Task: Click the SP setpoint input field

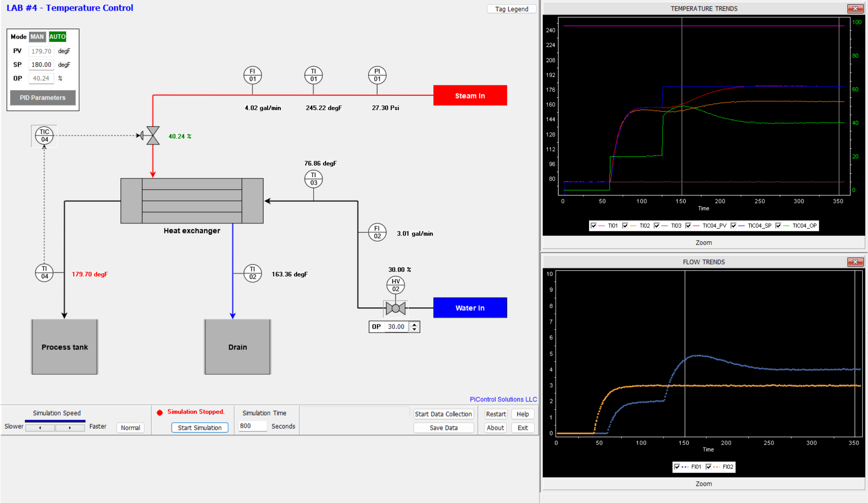Action: (x=41, y=64)
